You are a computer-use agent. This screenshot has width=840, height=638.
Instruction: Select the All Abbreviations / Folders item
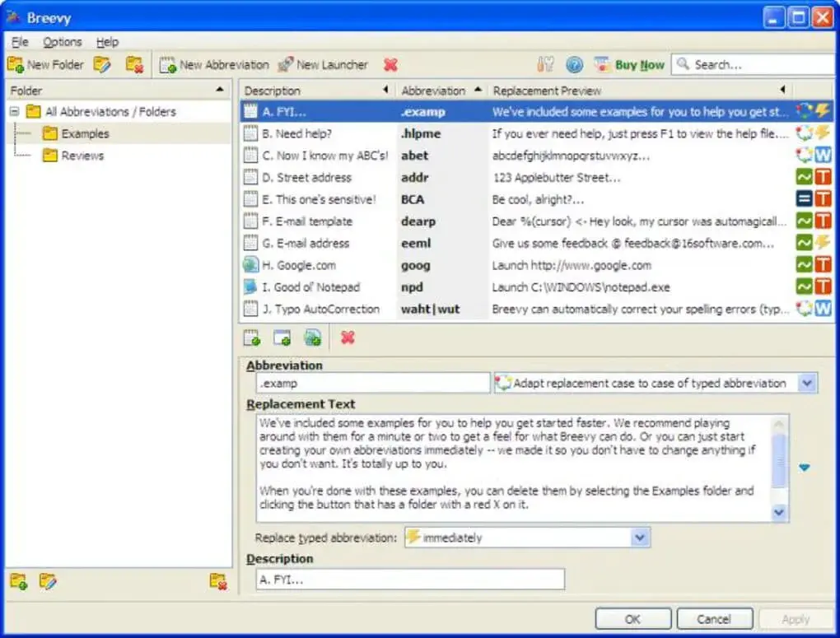(x=110, y=111)
